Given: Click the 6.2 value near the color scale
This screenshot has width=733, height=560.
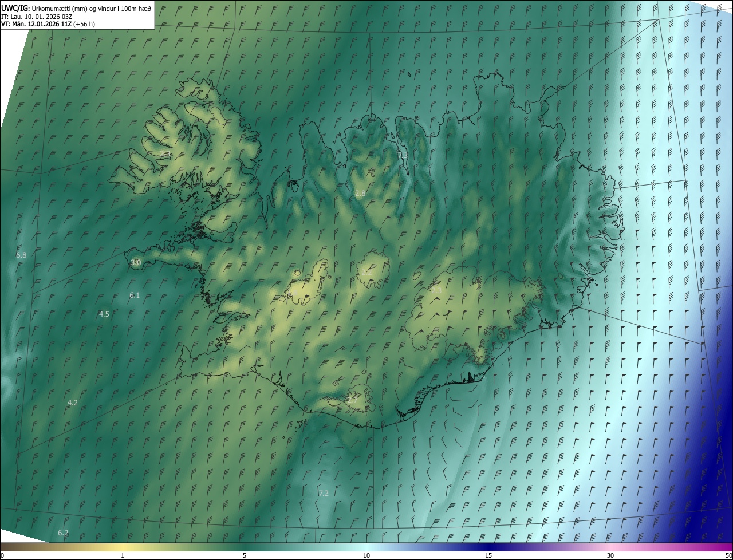Looking at the screenshot, I should coord(63,533).
